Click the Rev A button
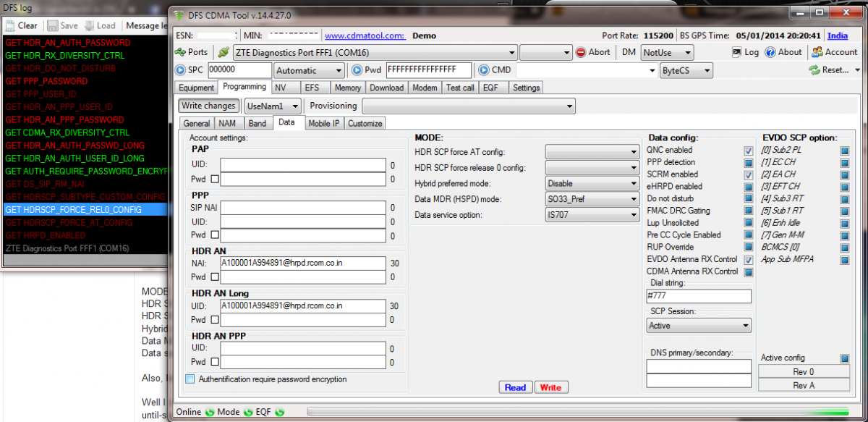This screenshot has height=422, width=868. click(x=804, y=385)
